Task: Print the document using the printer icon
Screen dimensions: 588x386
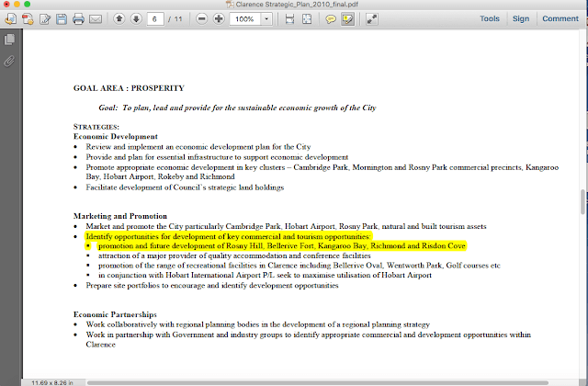Action: click(x=78, y=18)
